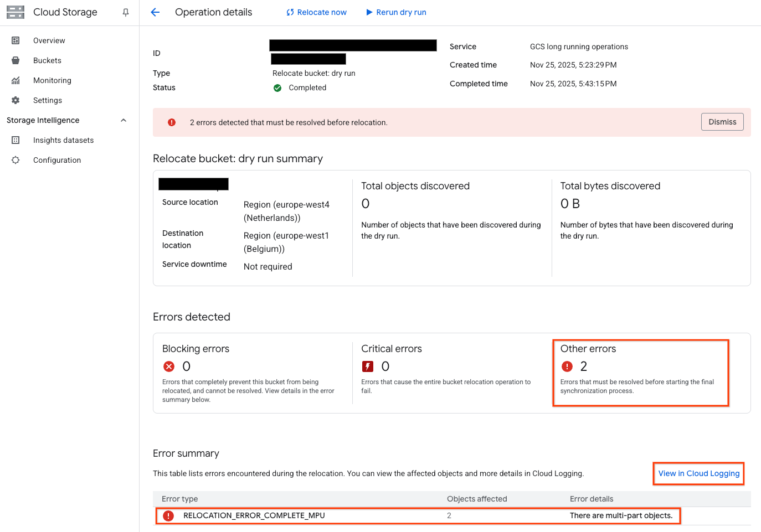761x532 pixels.
Task: Click the green Completed status icon
Action: (x=277, y=87)
